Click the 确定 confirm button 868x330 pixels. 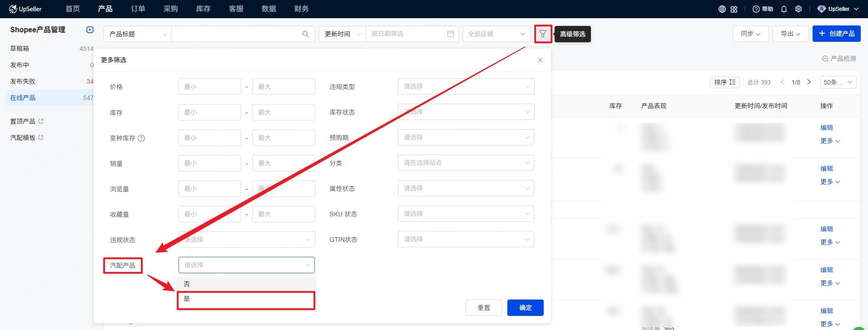click(525, 308)
